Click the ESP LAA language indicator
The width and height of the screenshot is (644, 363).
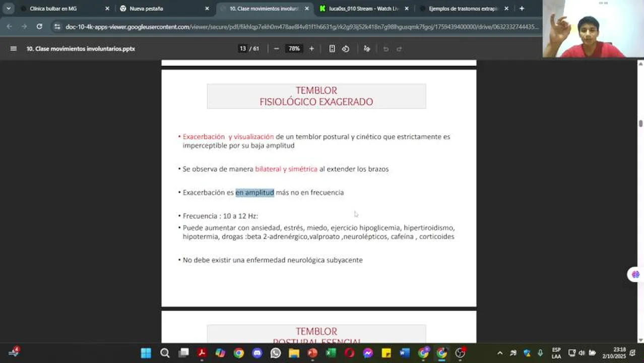(x=556, y=353)
